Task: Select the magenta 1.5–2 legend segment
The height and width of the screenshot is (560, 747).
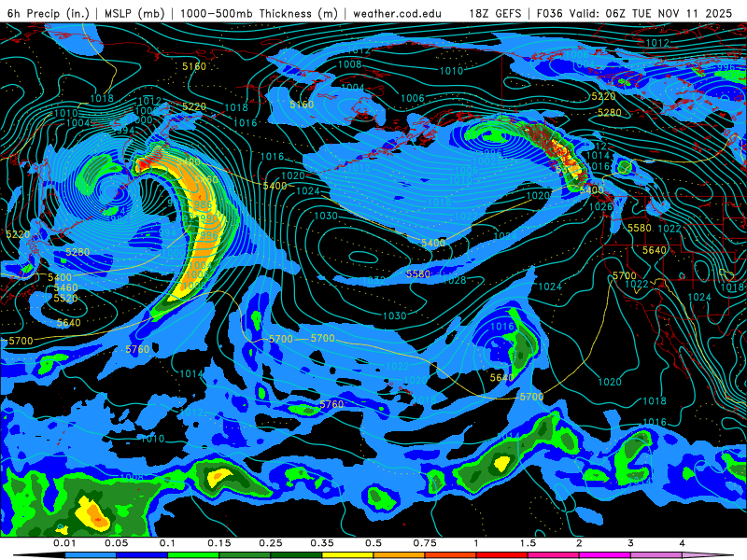Action: click(554, 555)
